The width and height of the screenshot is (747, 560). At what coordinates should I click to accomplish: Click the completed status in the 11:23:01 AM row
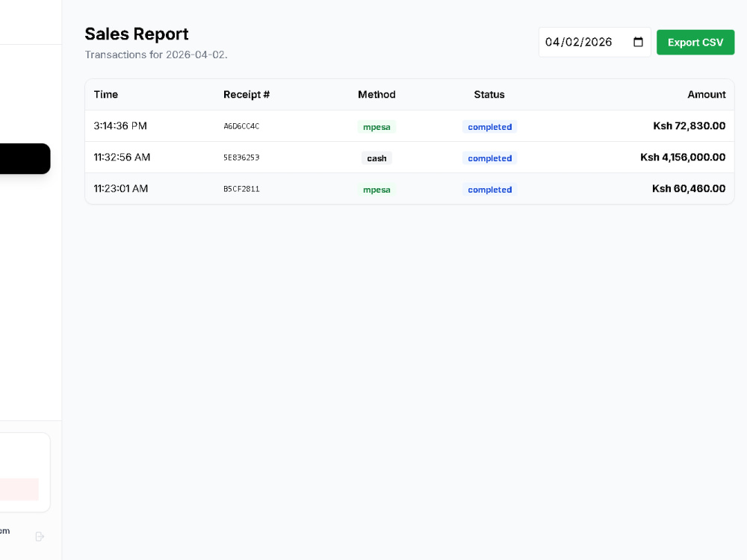coord(489,190)
